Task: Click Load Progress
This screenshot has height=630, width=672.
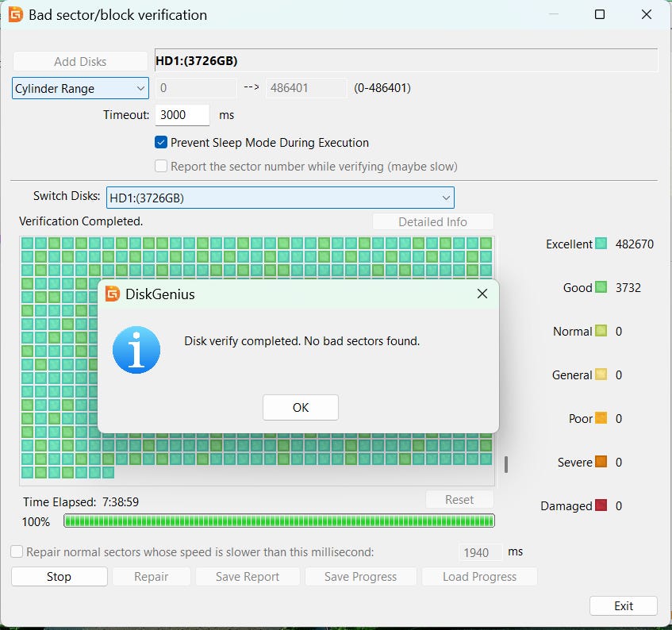Action: (x=479, y=576)
